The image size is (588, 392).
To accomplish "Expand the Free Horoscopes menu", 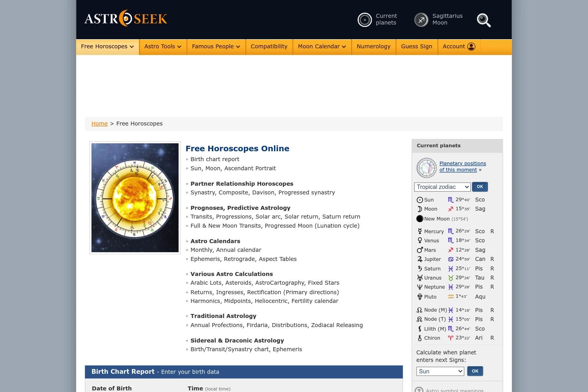I will coord(107,47).
